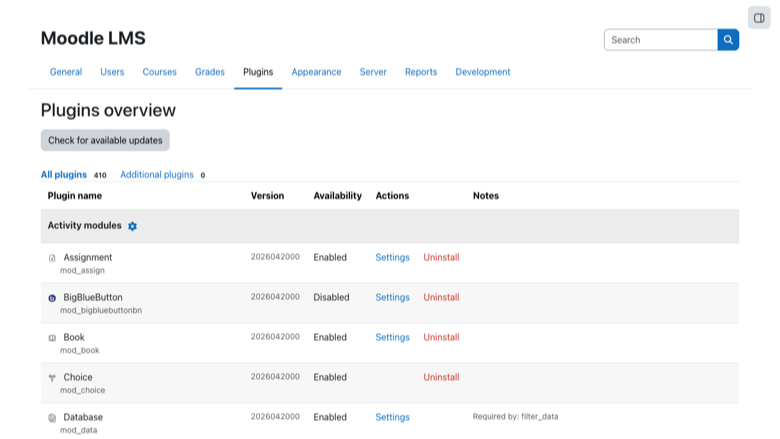This screenshot has height=439, width=780.
Task: Open the General tab
Action: coord(66,72)
